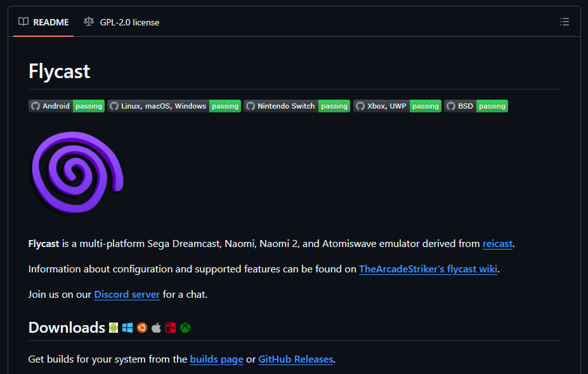The width and height of the screenshot is (588, 374).
Task: Click the GitHub logo on BSD badge
Action: pyautogui.click(x=451, y=106)
